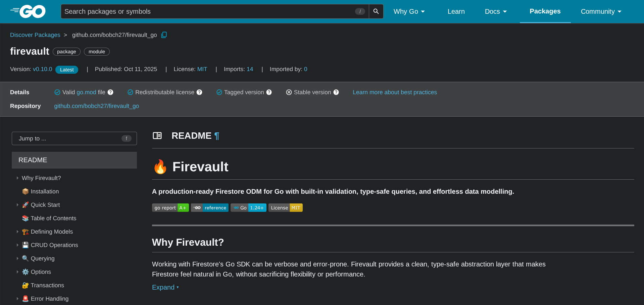Click the pilcrow anchor next to README
The image size is (644, 305).
pos(216,136)
